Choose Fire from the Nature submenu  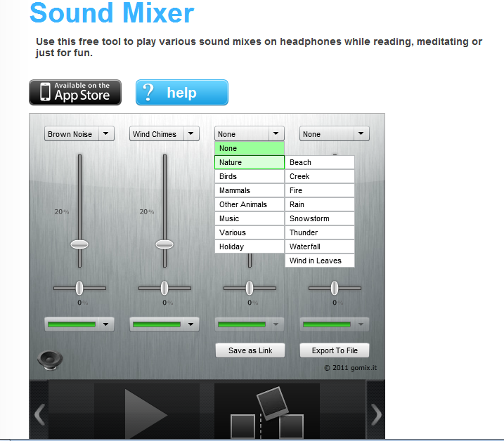click(320, 190)
